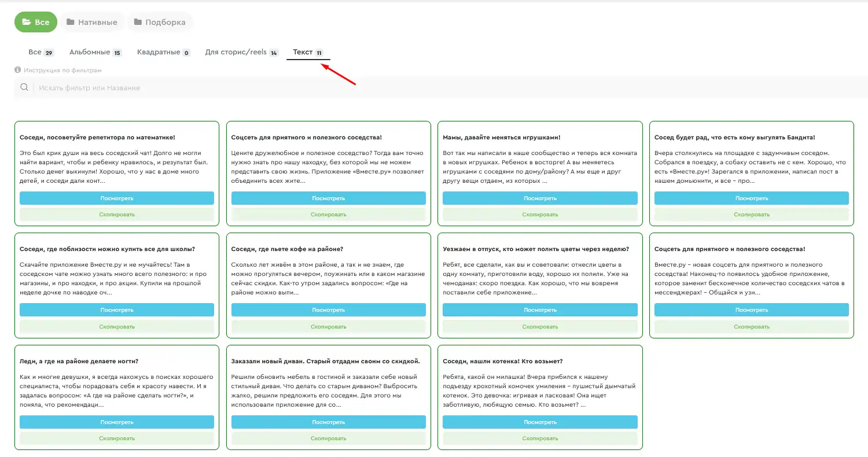Screen dimensions: 868x457
Task: View the Заказали новый диван post
Action: click(329, 422)
